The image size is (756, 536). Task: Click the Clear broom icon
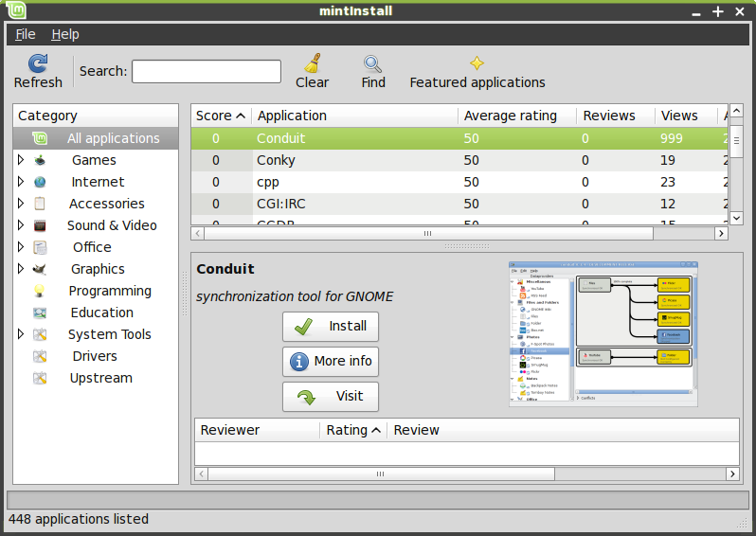[x=313, y=63]
